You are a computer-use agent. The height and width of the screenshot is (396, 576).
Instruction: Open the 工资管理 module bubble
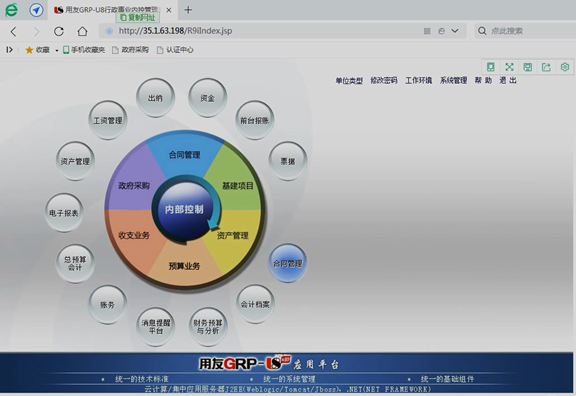pos(108,120)
